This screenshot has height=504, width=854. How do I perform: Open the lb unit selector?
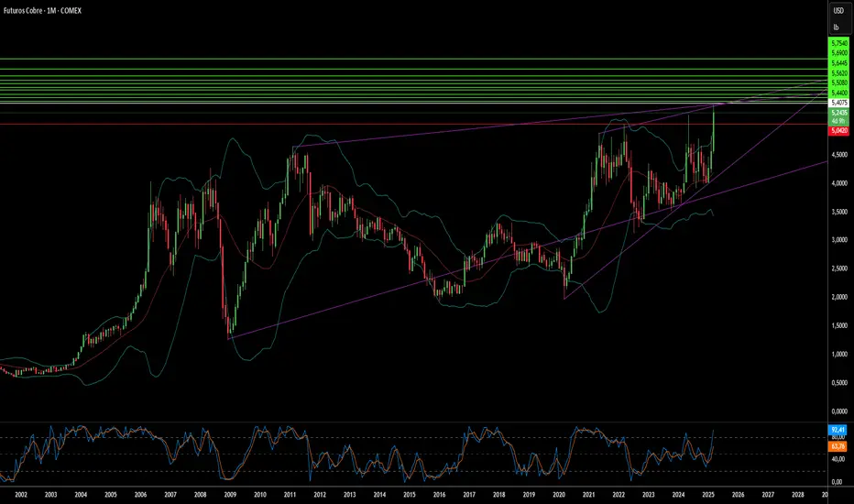[x=838, y=27]
